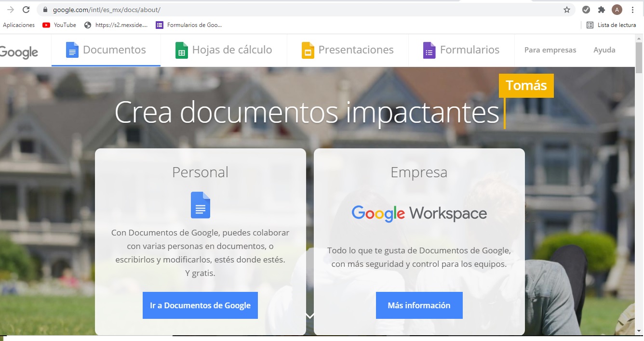Click the browser forward arrow
Viewport: 644px width, 341px height.
[x=11, y=10]
